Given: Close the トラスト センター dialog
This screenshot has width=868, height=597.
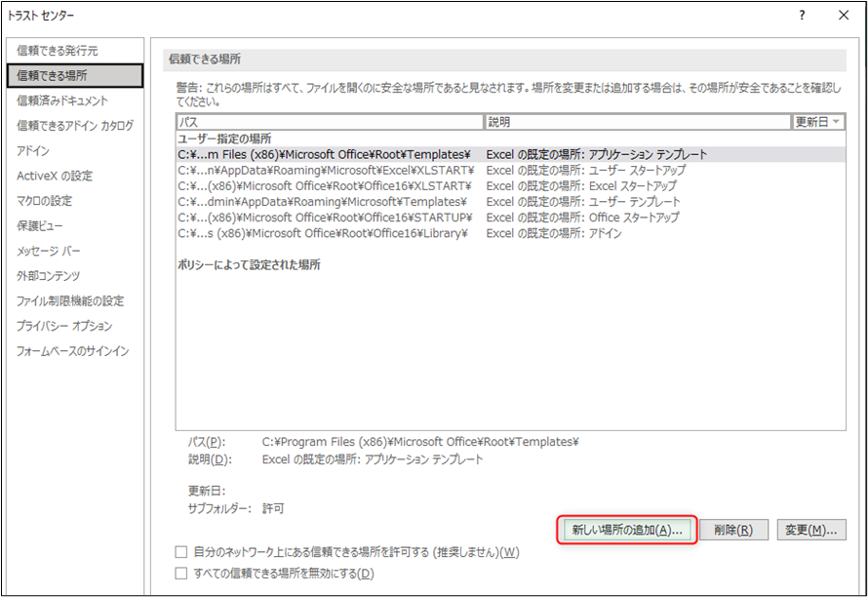Looking at the screenshot, I should [x=844, y=16].
